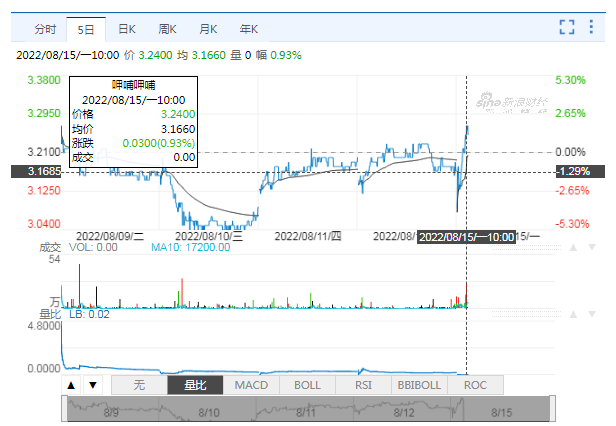Click the up triangle indicator button
This screenshot has width=616, height=426.
[x=72, y=385]
